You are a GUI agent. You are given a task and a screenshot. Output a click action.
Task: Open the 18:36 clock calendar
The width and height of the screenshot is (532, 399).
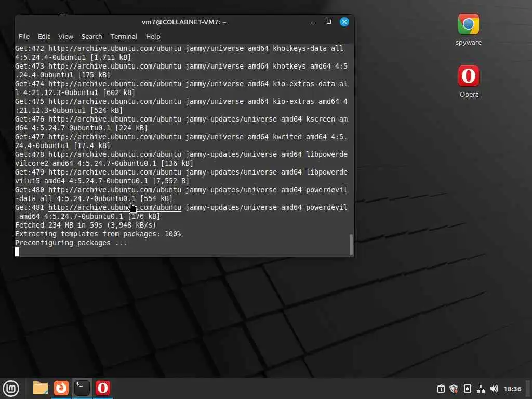click(x=512, y=389)
